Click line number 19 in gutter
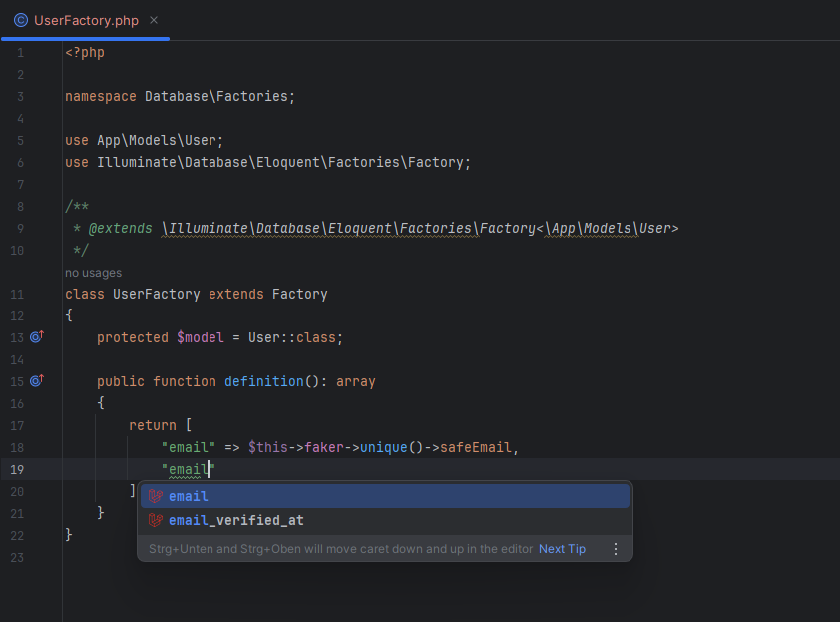 (17, 469)
